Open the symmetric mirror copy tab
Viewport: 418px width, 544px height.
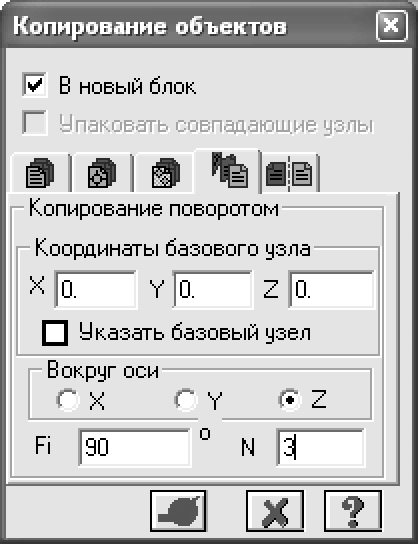click(290, 173)
